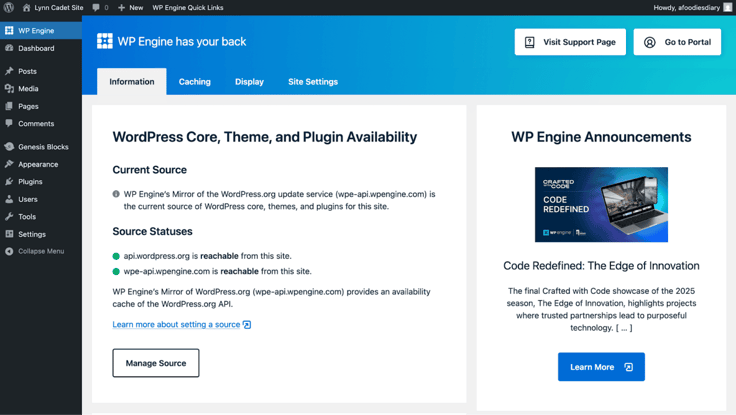
Task: Click the info icon under Current Source
Action: [116, 194]
